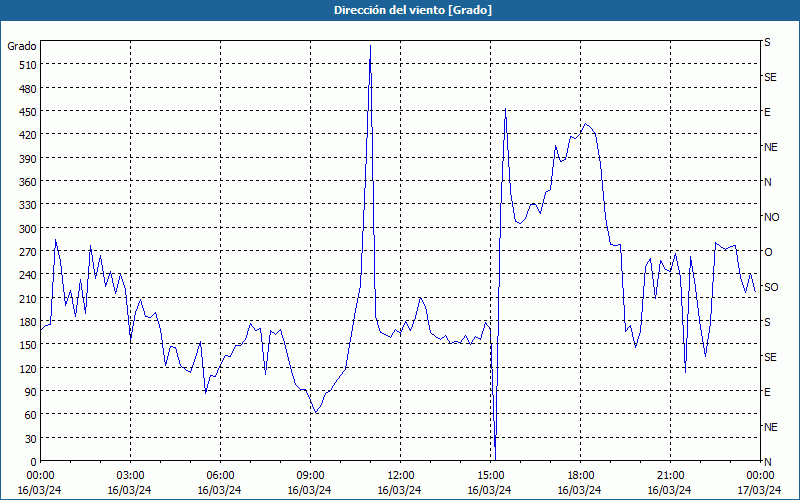Select the 120 degree axis label
Viewport: 800px width, 500px height.
click(x=28, y=369)
